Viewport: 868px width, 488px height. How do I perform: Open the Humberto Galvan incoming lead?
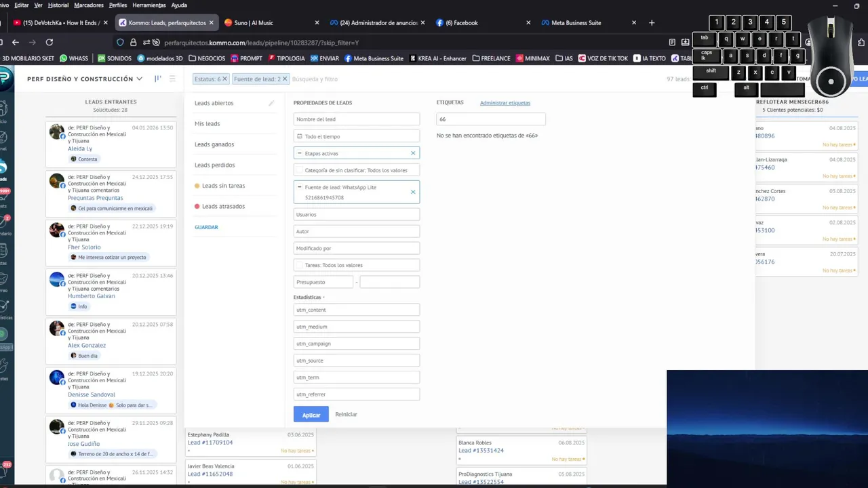pos(92,296)
